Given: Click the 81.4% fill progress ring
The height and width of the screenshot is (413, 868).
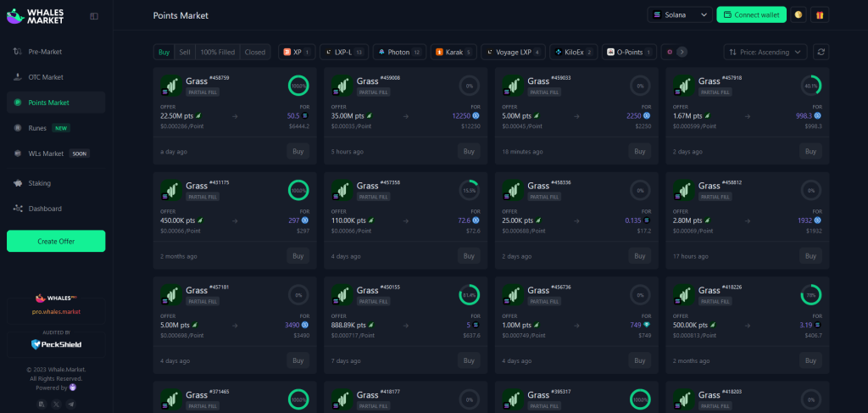Looking at the screenshot, I should (469, 295).
